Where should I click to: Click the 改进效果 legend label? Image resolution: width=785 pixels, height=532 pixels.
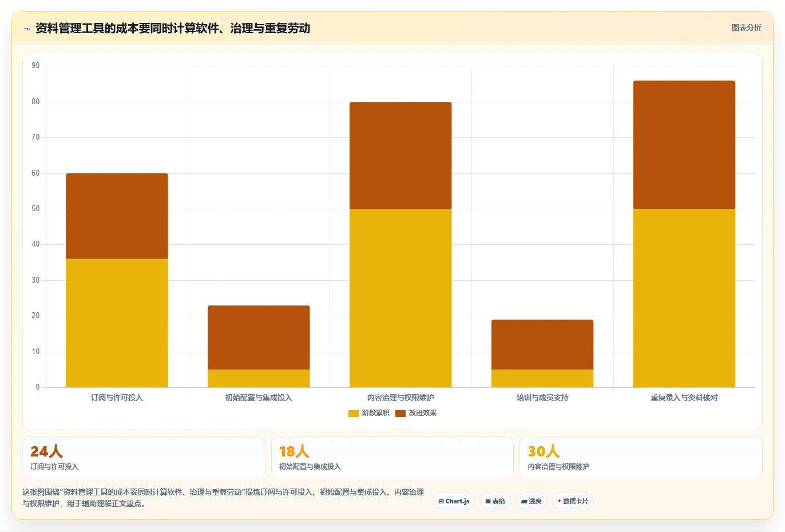(x=422, y=413)
